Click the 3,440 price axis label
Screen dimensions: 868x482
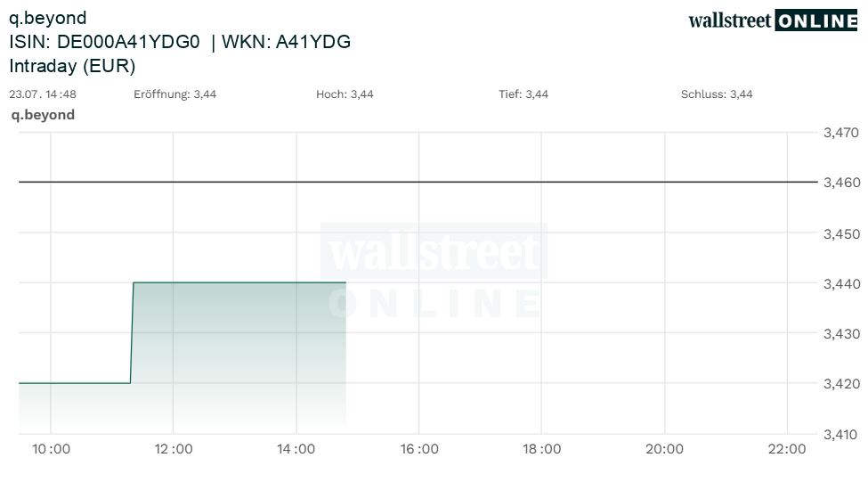click(x=841, y=283)
